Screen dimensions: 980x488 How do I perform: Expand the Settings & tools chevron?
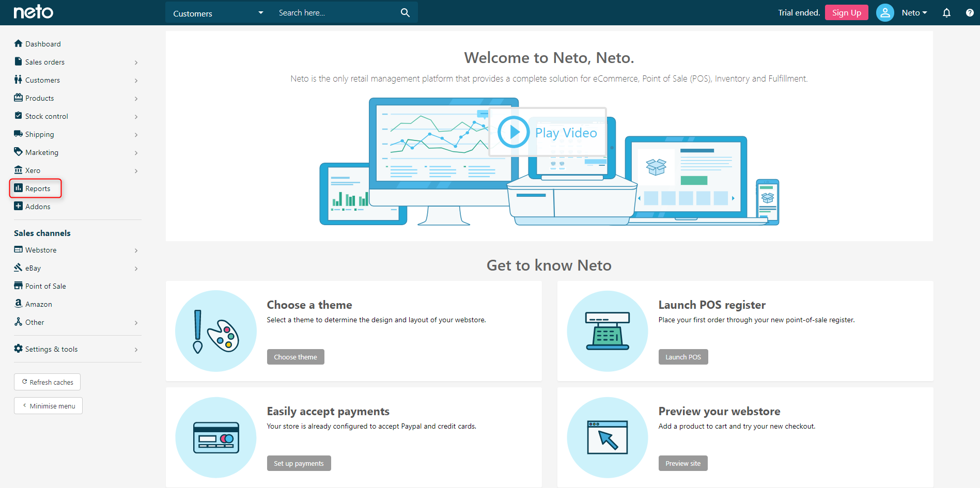tap(136, 350)
